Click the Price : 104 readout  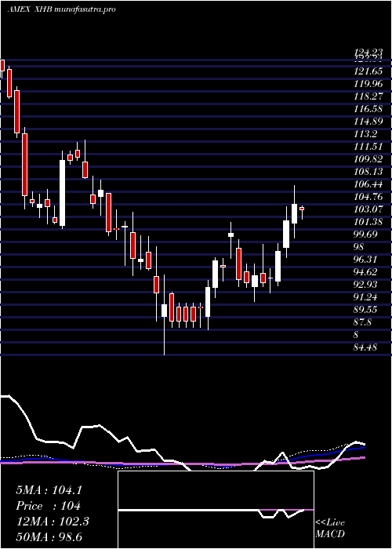pos(49,506)
